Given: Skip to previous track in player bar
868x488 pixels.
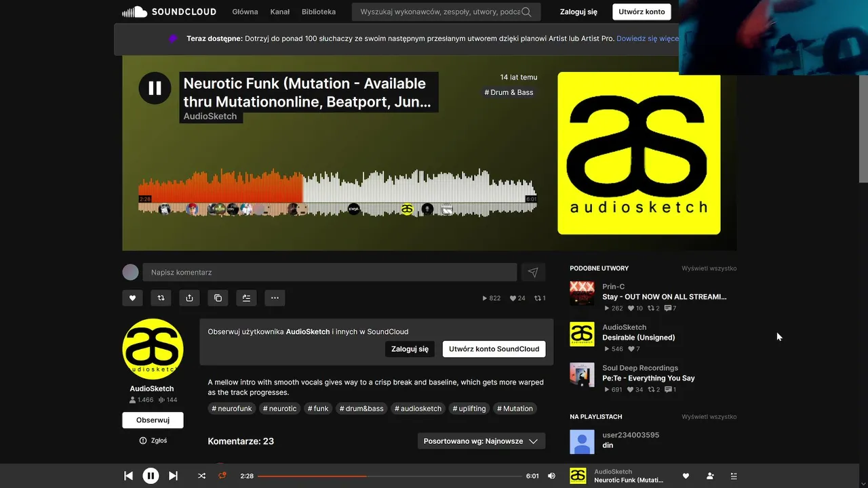Looking at the screenshot, I should point(128,476).
